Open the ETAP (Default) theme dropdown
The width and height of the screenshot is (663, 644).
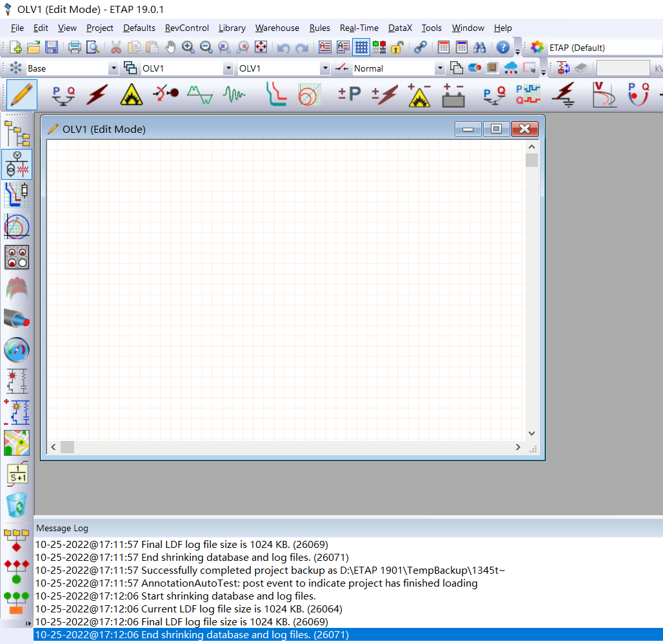[x=605, y=48]
